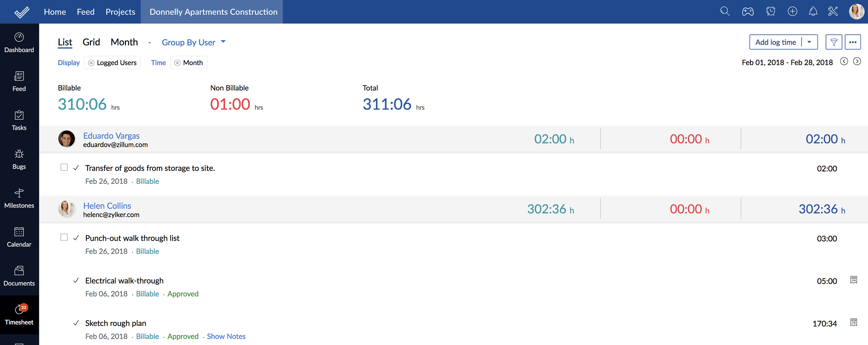Viewport: 868px width, 345px height.
Task: Go to the previous month arrow
Action: tap(844, 61)
